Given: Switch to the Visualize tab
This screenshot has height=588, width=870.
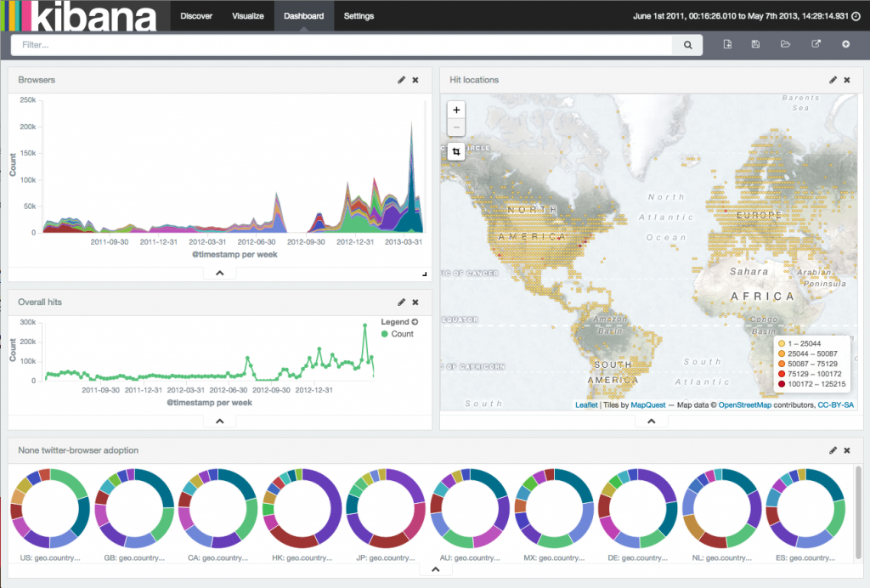Looking at the screenshot, I should pos(247,15).
